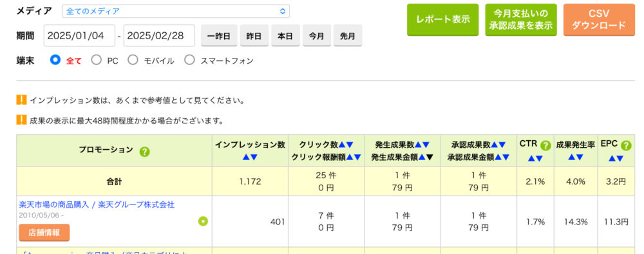Viewport: 644px width, 254px height.
Task: Click the EPC help question icon
Action: click(x=625, y=145)
